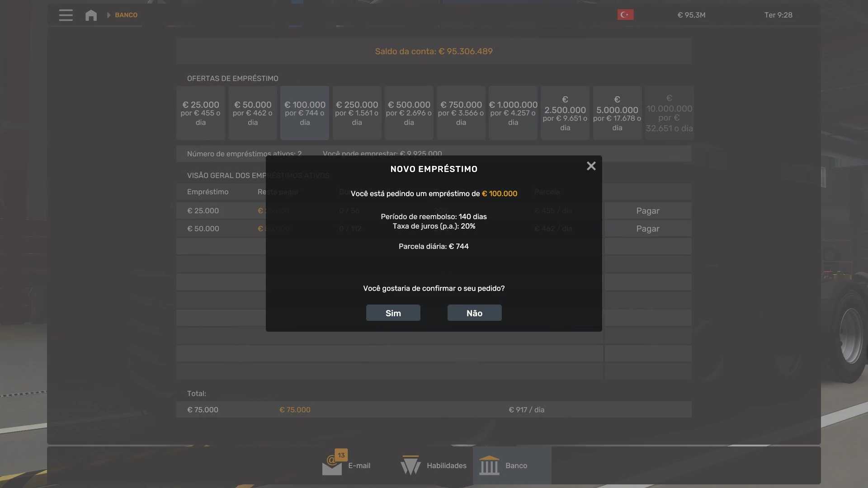Open the Habilidades skills icon
The width and height of the screenshot is (868, 488).
click(410, 465)
